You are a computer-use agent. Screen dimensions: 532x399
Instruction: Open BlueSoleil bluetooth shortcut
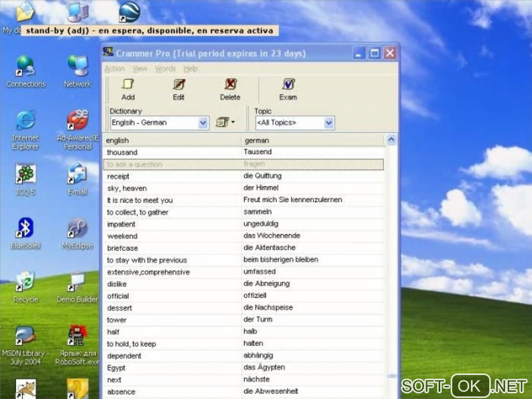(26, 234)
